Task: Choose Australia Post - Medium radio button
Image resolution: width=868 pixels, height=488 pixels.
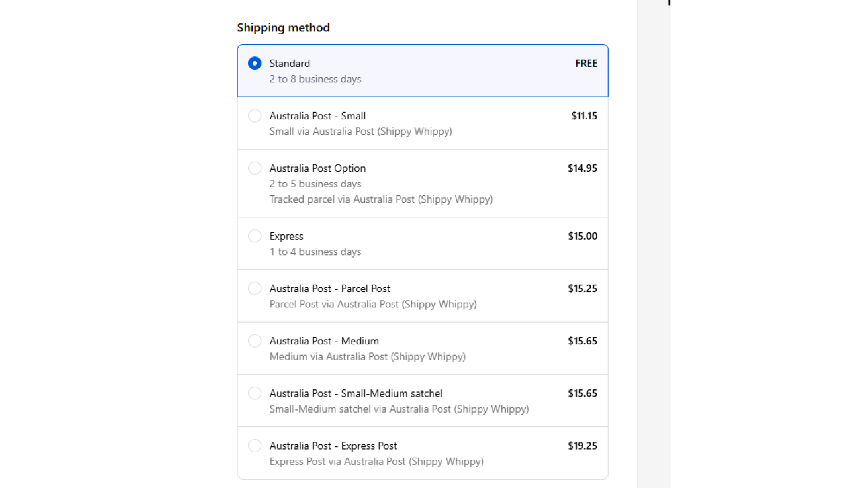Action: [x=254, y=341]
